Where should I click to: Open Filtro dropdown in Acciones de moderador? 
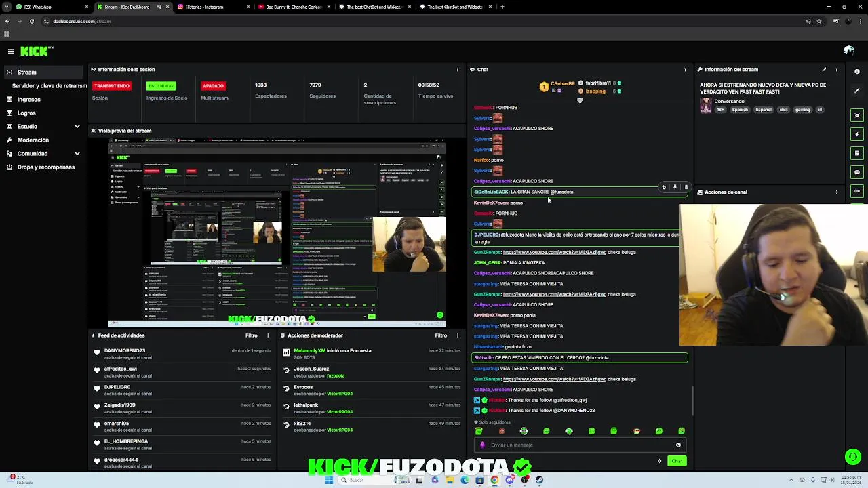point(441,335)
